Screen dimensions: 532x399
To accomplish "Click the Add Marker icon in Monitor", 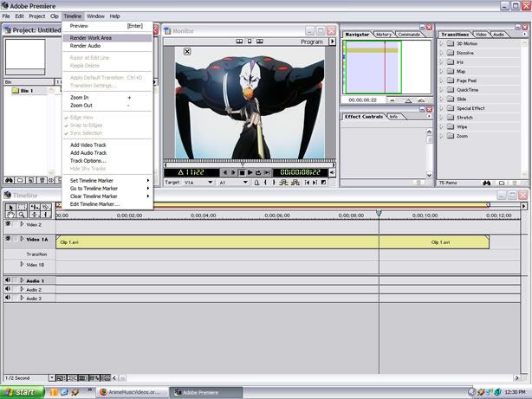I will pyautogui.click(x=256, y=183).
